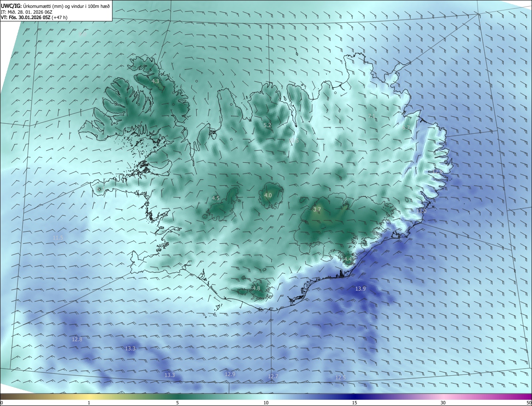Select the 5.2 value label in the north

(x=267, y=125)
